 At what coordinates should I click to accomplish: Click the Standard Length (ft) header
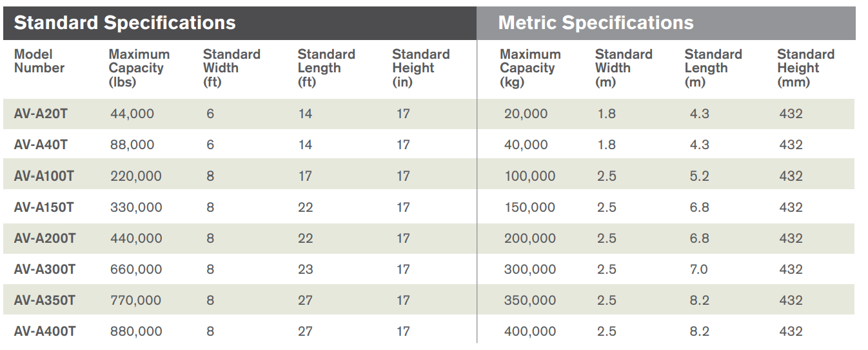pyautogui.click(x=326, y=68)
